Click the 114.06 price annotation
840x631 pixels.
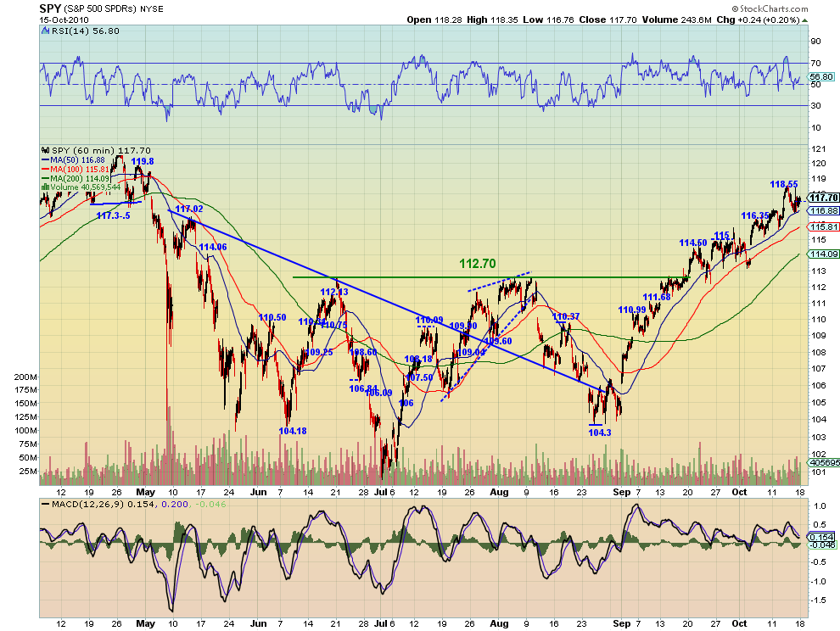pyautogui.click(x=213, y=247)
